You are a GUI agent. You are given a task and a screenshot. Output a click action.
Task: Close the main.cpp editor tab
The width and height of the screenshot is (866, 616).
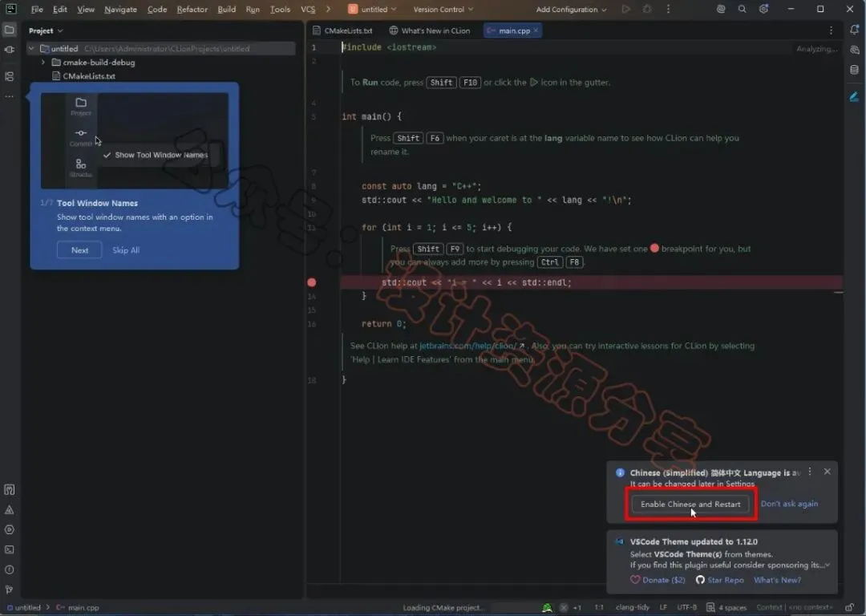[x=536, y=30]
